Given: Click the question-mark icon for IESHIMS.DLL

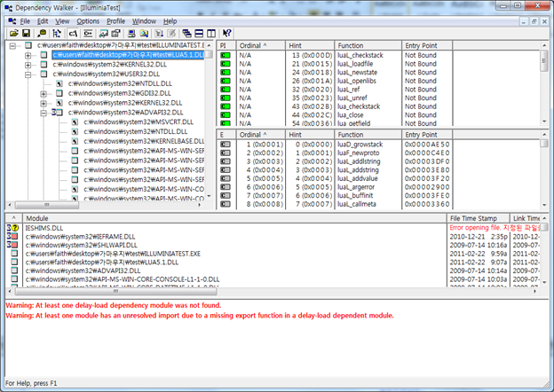Looking at the screenshot, I should click(x=15, y=228).
